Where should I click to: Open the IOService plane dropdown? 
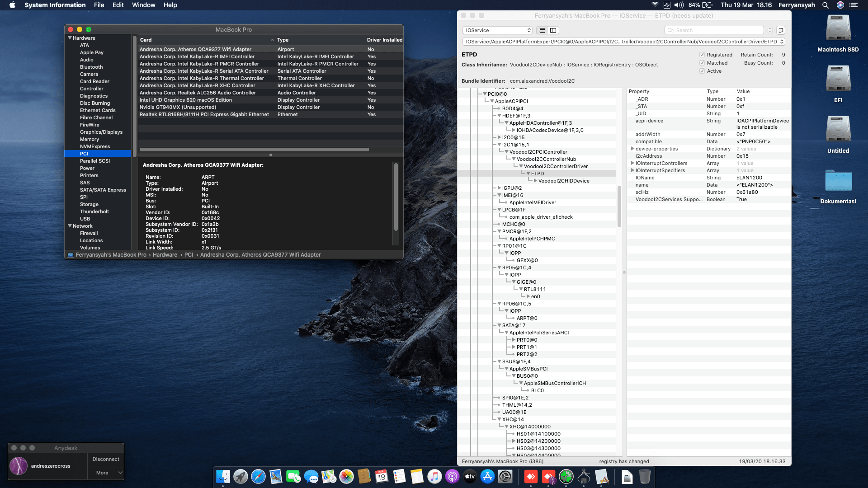497,30
